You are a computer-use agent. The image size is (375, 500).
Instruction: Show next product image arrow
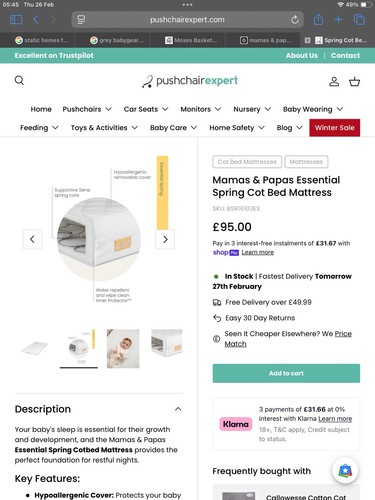165,239
